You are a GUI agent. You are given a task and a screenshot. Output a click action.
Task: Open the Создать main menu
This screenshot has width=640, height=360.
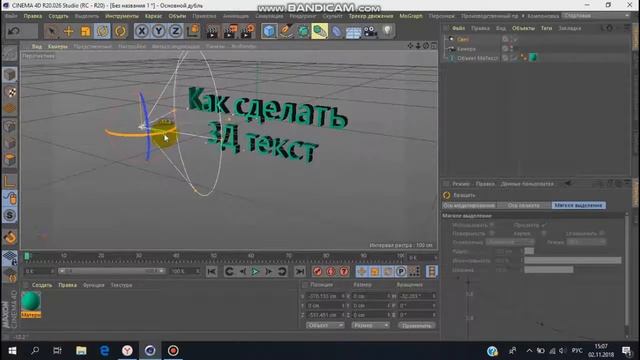[x=58, y=16]
